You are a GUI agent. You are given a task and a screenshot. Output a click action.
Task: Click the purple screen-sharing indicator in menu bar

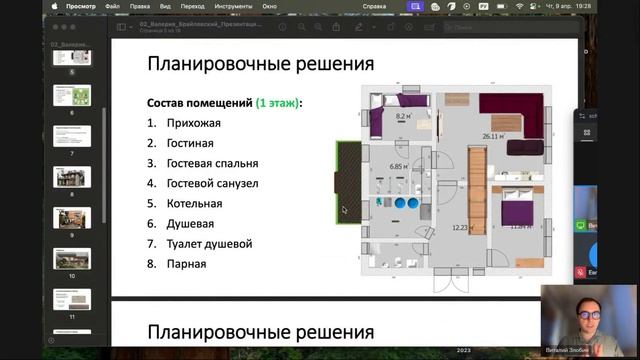(x=416, y=6)
